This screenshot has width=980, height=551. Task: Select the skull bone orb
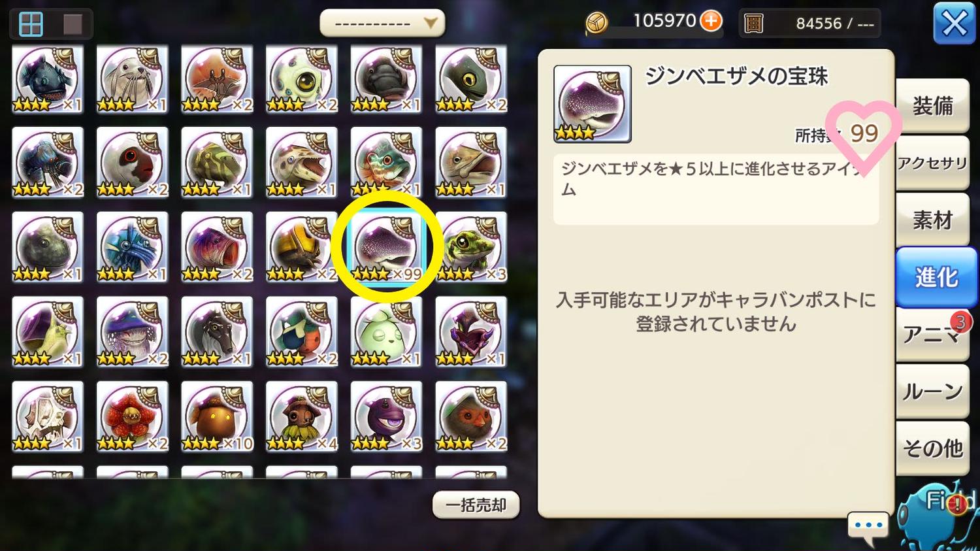click(48, 416)
